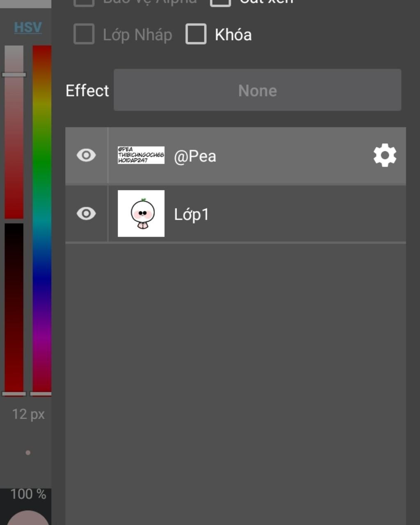Image resolution: width=420 pixels, height=525 pixels.
Task: Click the saturation slider handle near the top
Action: (x=14, y=75)
